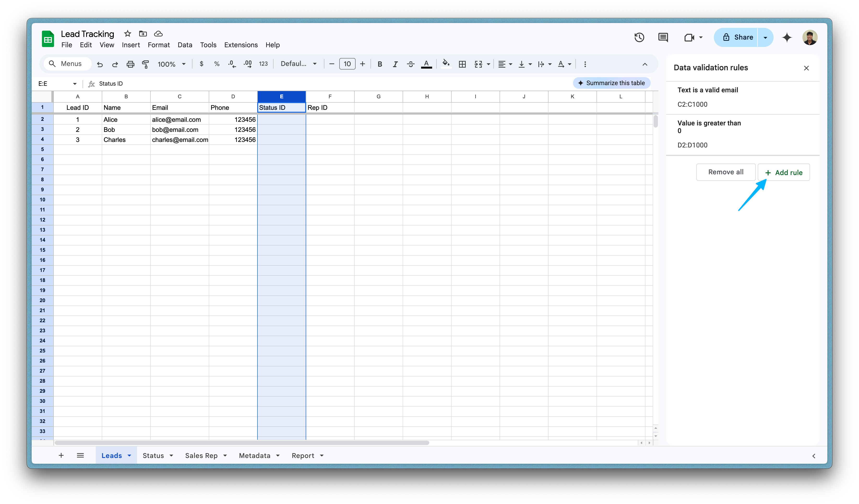Open the Share options dropdown arrow
The height and width of the screenshot is (504, 859).
tap(765, 37)
